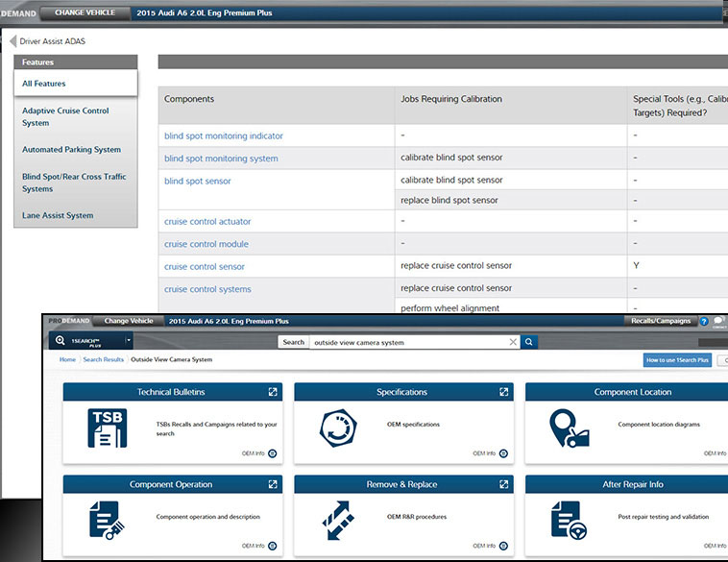
Task: Open help via the question mark icon
Action: coord(704,321)
